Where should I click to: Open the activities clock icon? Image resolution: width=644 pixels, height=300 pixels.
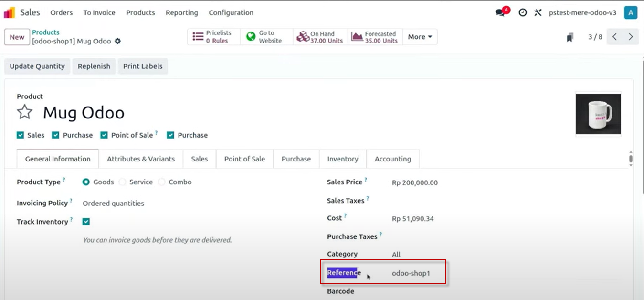click(523, 13)
